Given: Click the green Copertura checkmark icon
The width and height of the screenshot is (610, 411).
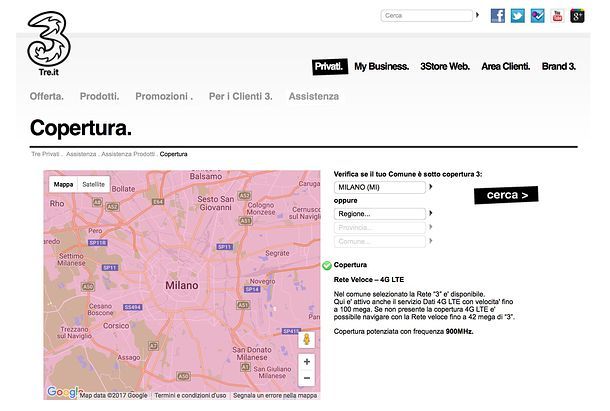Looking at the screenshot, I should click(327, 265).
